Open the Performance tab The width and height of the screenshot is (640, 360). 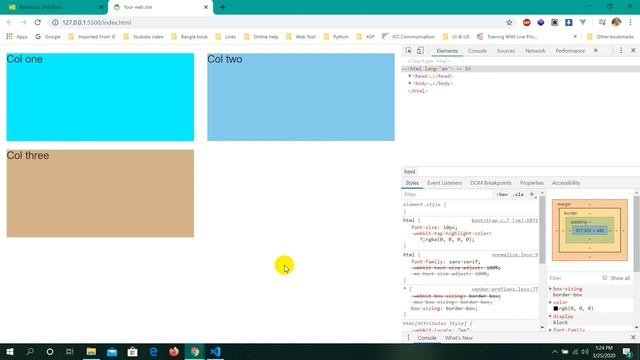[x=570, y=51]
